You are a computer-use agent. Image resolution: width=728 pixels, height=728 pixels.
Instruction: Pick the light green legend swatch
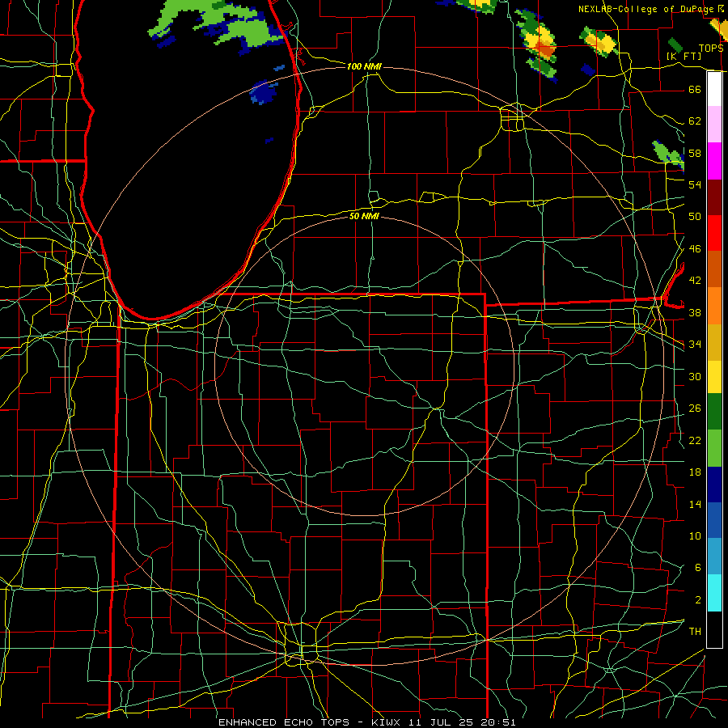tap(714, 448)
